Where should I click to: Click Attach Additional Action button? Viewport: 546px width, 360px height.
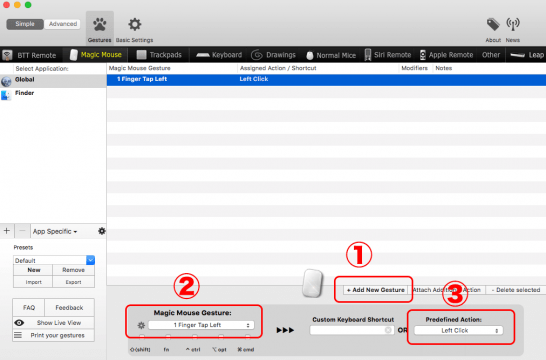[x=447, y=290]
